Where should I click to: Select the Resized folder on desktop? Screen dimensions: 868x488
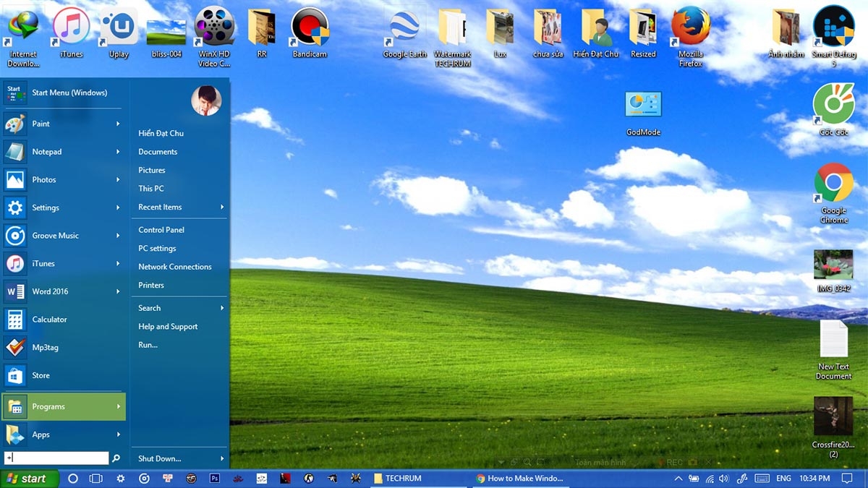coord(643,32)
